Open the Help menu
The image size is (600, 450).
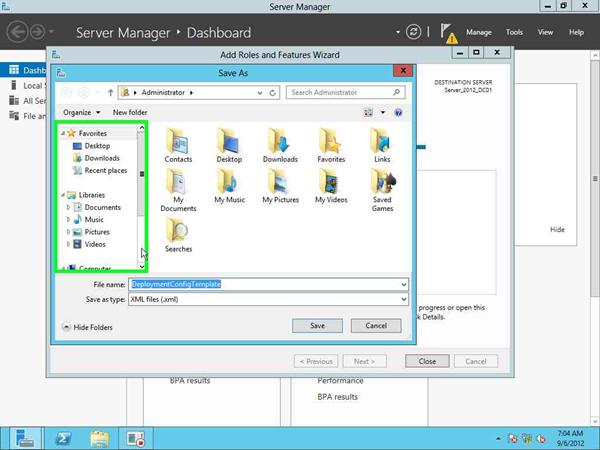point(576,32)
